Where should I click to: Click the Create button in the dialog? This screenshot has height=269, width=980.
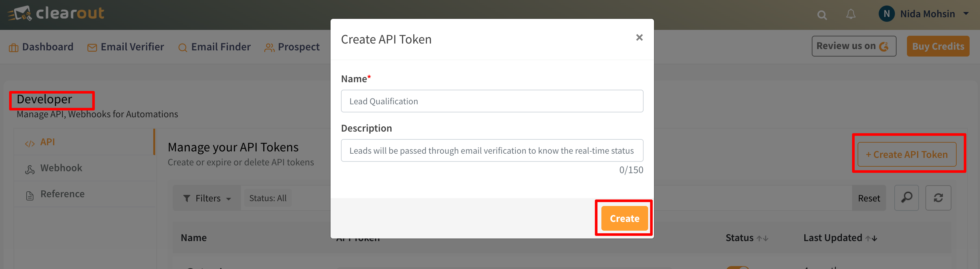pos(624,218)
